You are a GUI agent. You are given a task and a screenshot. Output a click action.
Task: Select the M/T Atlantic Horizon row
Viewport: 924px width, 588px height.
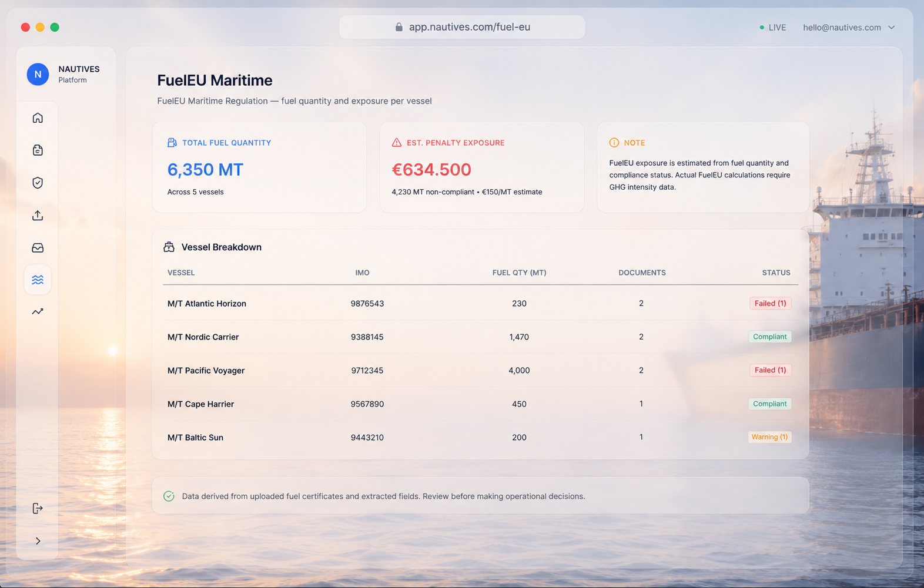coord(480,304)
